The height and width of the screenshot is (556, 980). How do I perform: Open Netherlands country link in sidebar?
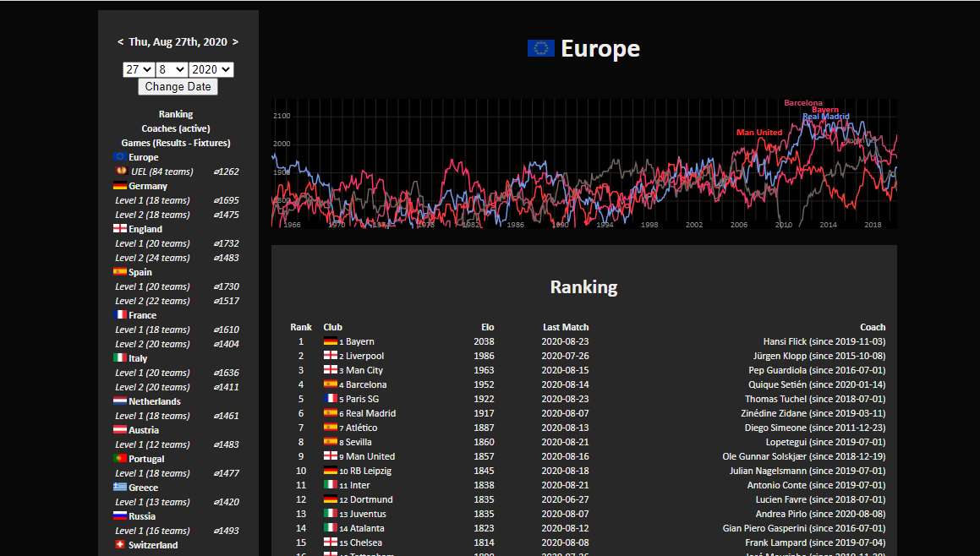coord(154,401)
